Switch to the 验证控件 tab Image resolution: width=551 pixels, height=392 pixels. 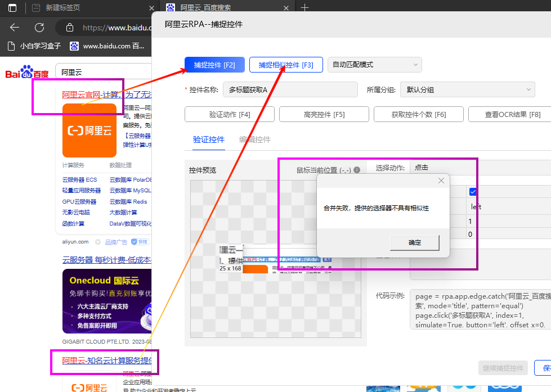point(209,139)
